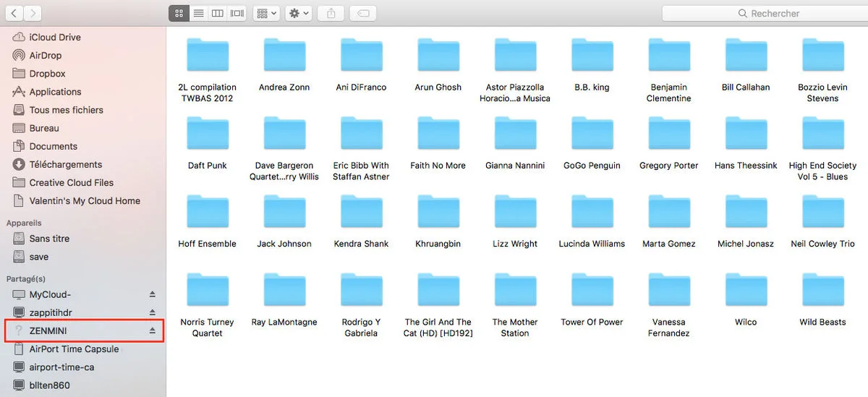Eject the ZENMINI shared device
868x397 pixels.
pos(152,330)
